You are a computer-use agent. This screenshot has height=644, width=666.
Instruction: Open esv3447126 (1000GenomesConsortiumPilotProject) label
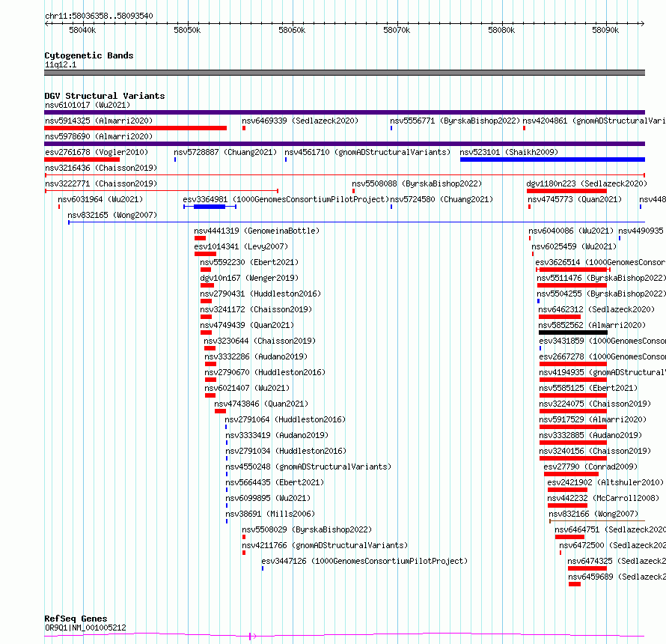tap(364, 561)
